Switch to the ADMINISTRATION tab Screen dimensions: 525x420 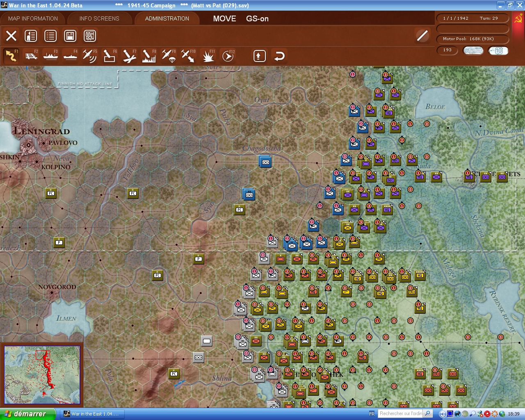click(x=167, y=18)
